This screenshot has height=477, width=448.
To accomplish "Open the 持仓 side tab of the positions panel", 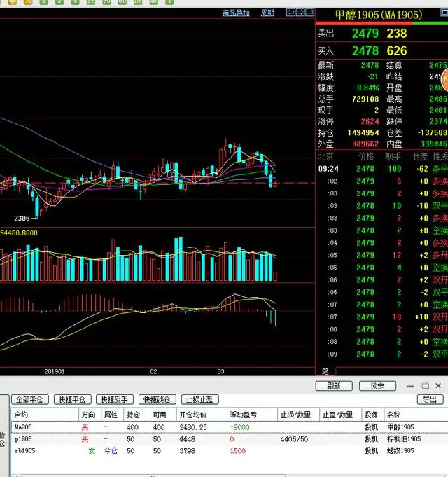I will point(3,440).
